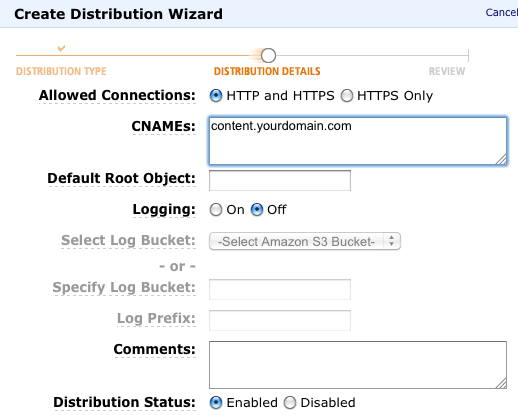Select Logging Off radio button
This screenshot has width=518, height=415.
tap(257, 210)
